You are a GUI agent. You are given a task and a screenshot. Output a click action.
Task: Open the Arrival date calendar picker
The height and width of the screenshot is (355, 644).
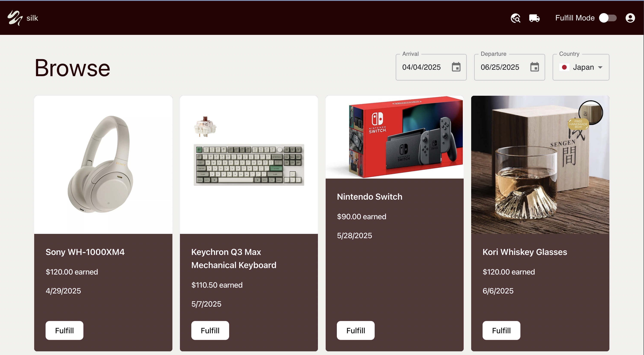tap(456, 67)
